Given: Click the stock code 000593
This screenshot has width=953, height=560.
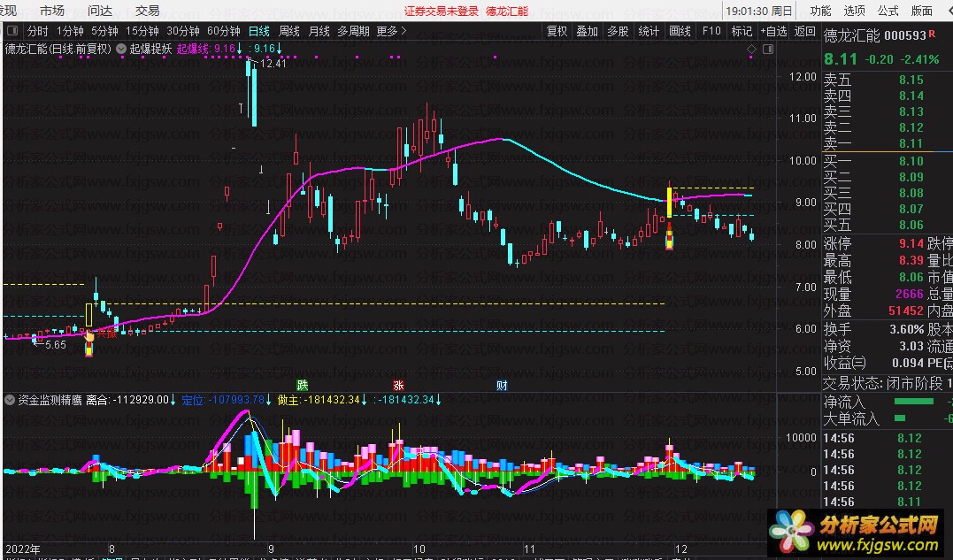Looking at the screenshot, I should click(905, 36).
